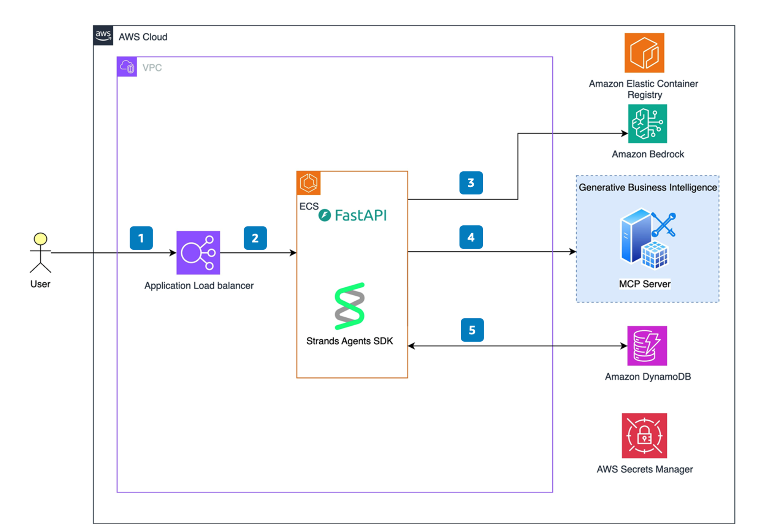761x532 pixels.
Task: Click step number 3 badge
Action: (471, 183)
